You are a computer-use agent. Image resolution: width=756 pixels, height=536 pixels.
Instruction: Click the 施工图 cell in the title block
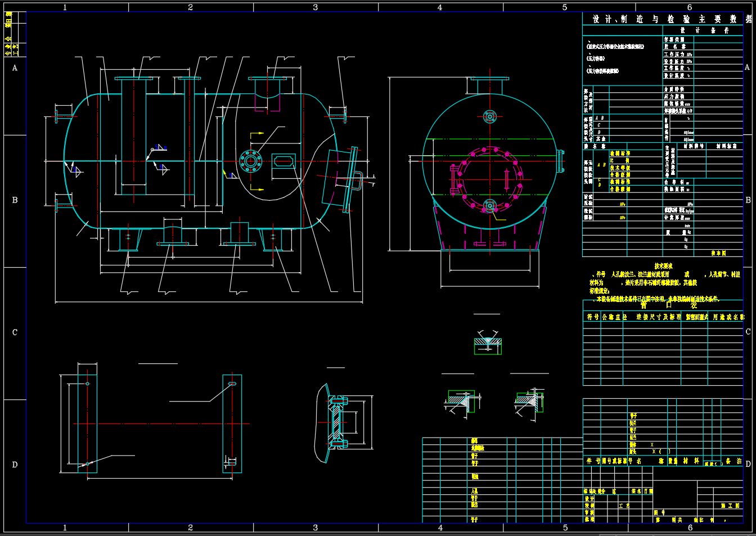pos(730,506)
